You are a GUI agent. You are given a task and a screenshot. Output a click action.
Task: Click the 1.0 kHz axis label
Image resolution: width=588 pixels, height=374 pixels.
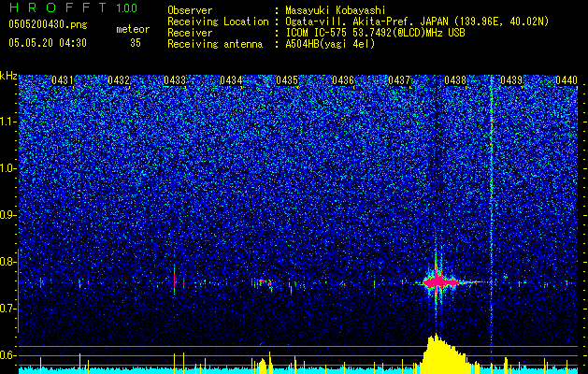[x=8, y=169]
